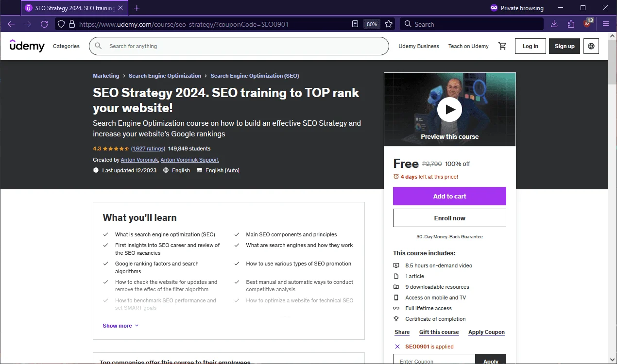Click the browser back arrow
The width and height of the screenshot is (617, 364).
(11, 24)
